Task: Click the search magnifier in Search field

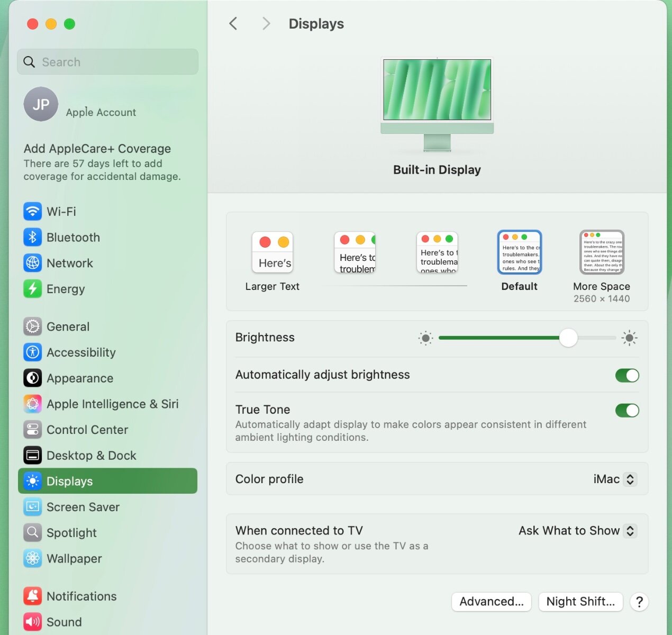Action: tap(30, 62)
